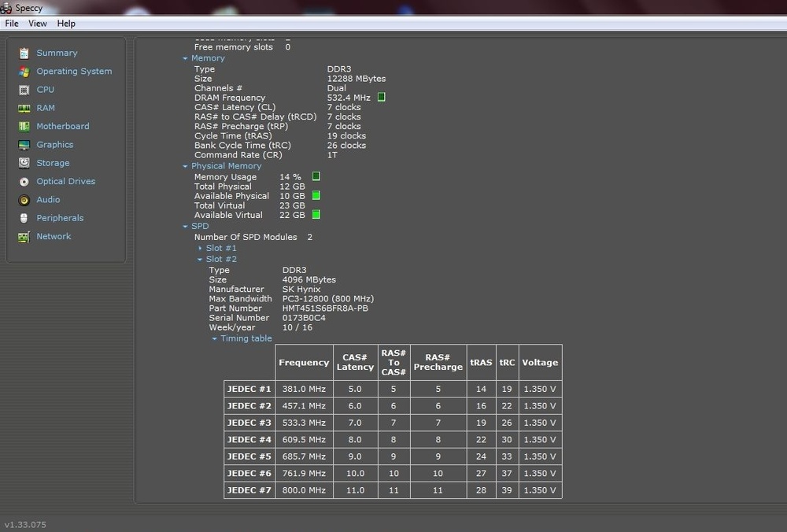Open the Graphics monitor icon
Image resolution: width=787 pixels, height=532 pixels.
point(24,145)
